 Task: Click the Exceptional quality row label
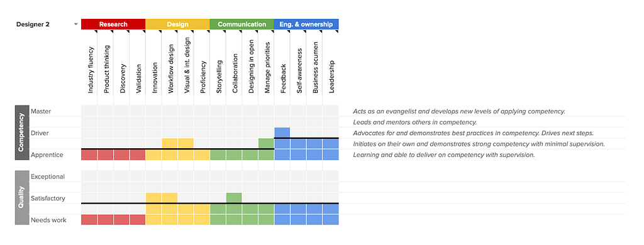pos(48,177)
